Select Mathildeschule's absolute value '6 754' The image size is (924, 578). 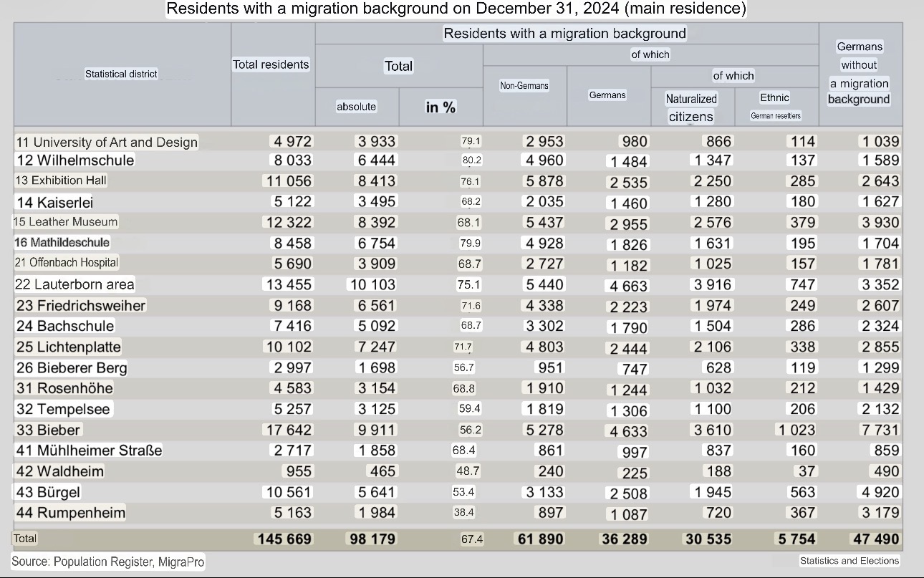pyautogui.click(x=376, y=244)
